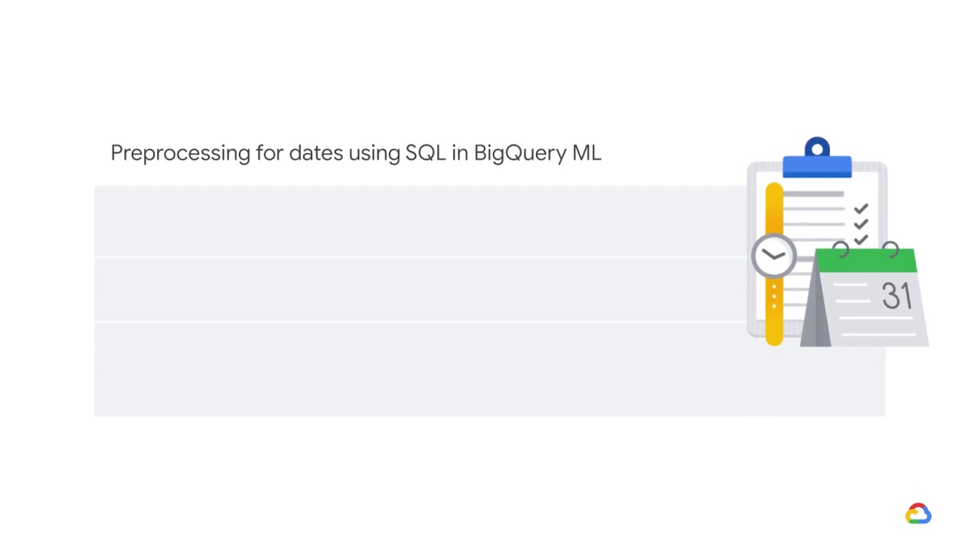Screen dimensions: 980x551
Task: Click the yellow watch strap's dotted holes
Action: click(x=774, y=297)
